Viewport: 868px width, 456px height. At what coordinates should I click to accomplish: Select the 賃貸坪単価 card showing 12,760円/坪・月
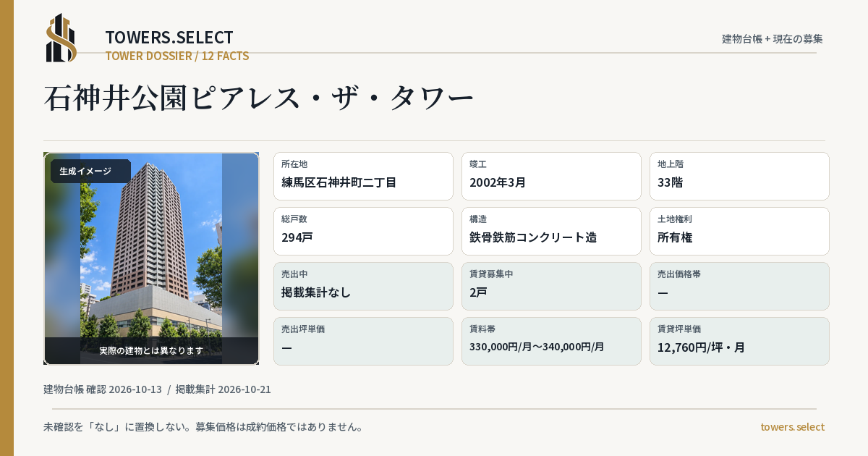(739, 341)
